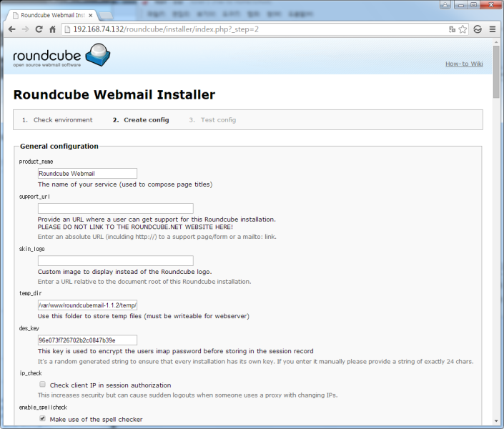Click the des_key input field
Viewport: 504px width, 429px height.
(x=87, y=340)
